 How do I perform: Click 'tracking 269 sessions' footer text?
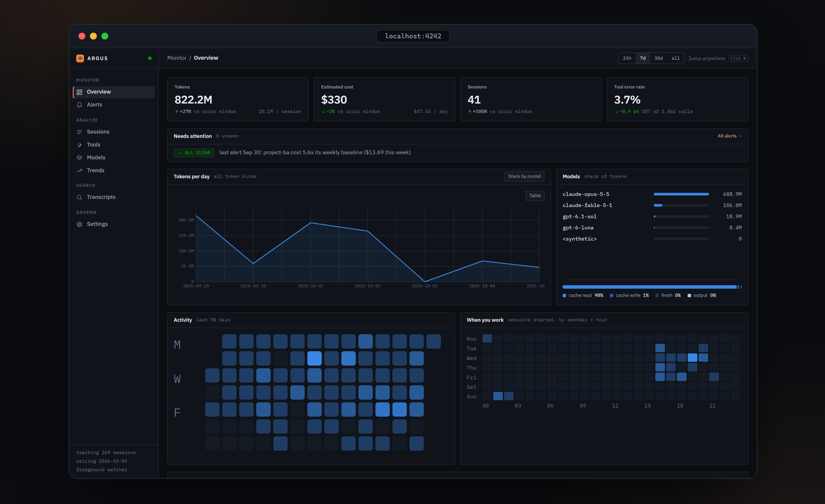pyautogui.click(x=106, y=452)
